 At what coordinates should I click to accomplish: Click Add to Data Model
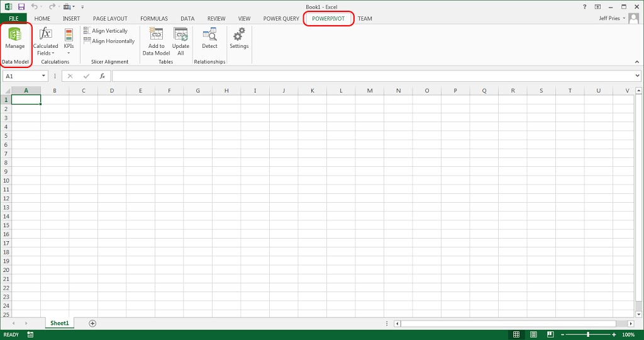tap(156, 42)
